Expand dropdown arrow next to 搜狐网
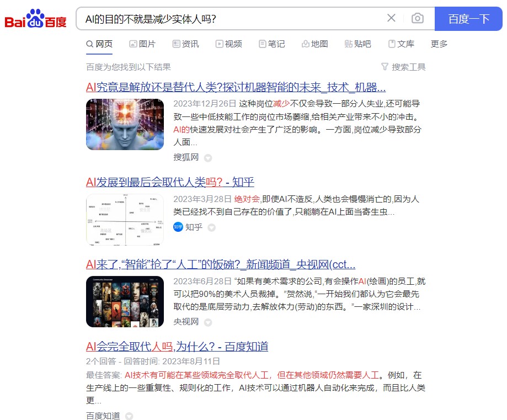This screenshot has height=420, width=507. point(208,158)
